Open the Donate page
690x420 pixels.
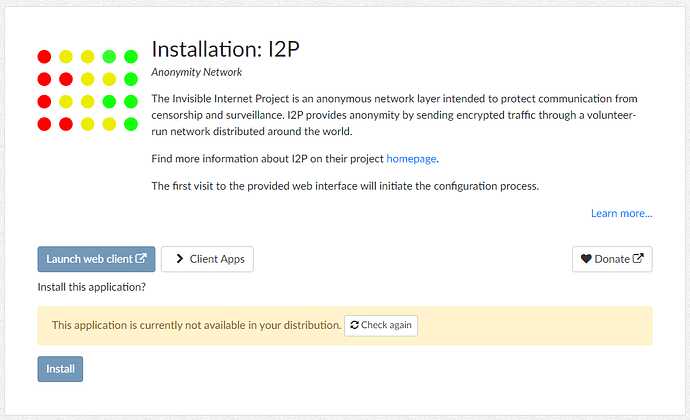click(612, 259)
